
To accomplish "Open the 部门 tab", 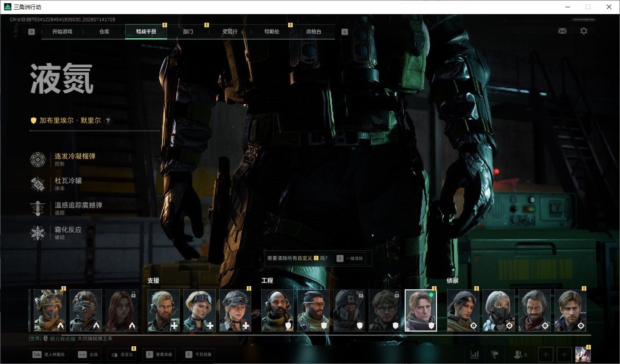I will pos(188,32).
